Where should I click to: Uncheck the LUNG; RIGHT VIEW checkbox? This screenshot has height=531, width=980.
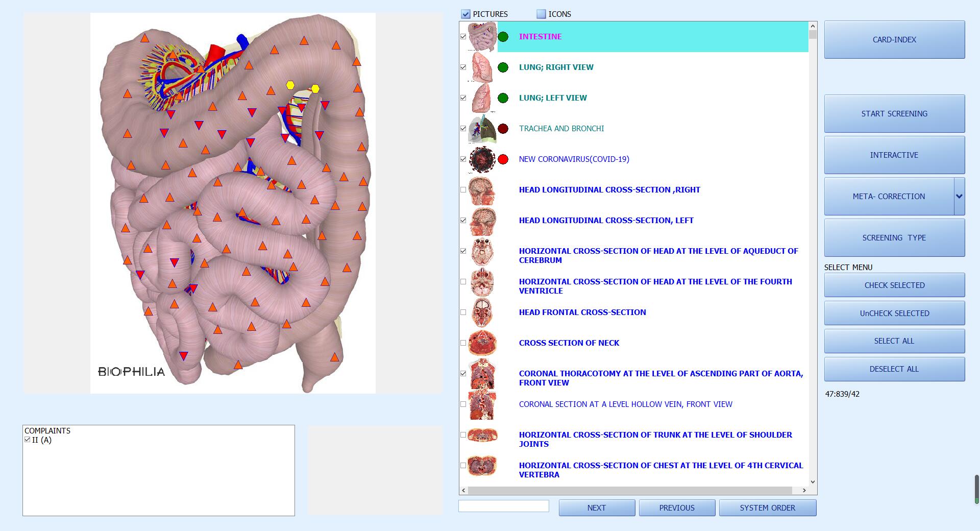pyautogui.click(x=463, y=67)
